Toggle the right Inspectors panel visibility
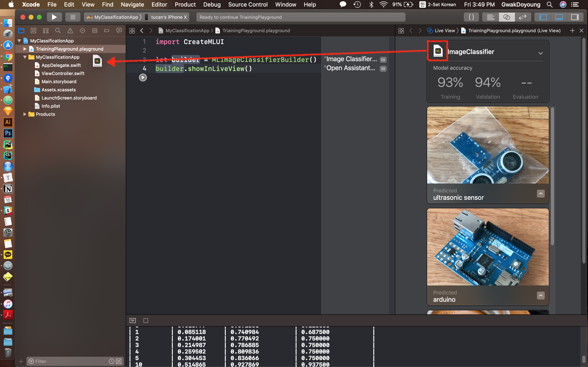The height and width of the screenshot is (367, 588). 575,17
